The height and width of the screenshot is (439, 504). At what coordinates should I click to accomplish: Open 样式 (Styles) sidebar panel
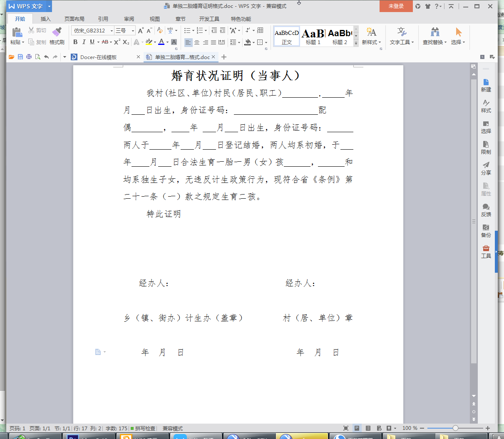pos(486,106)
